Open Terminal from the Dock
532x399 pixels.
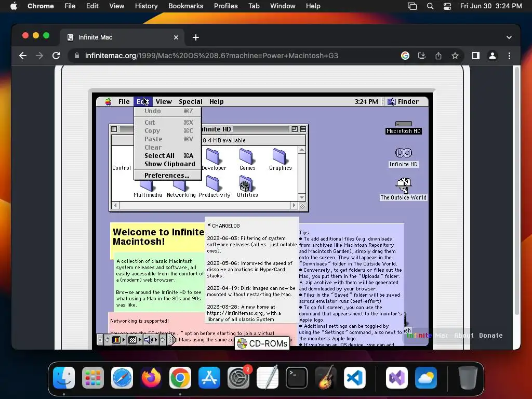tap(297, 378)
